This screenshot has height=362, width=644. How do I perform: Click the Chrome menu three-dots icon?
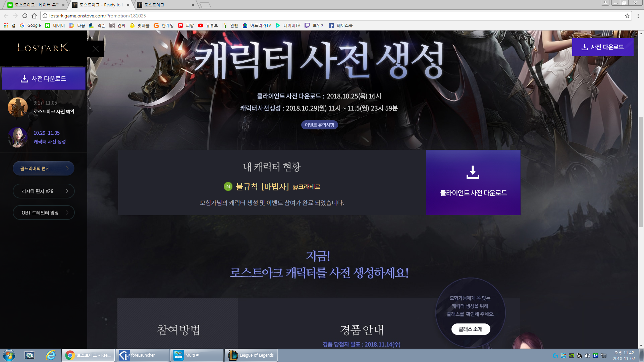[638, 16]
